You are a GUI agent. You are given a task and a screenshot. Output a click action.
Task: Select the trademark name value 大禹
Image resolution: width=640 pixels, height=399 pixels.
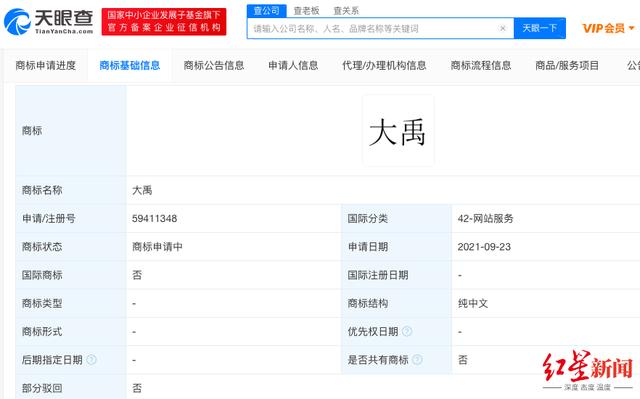point(142,190)
